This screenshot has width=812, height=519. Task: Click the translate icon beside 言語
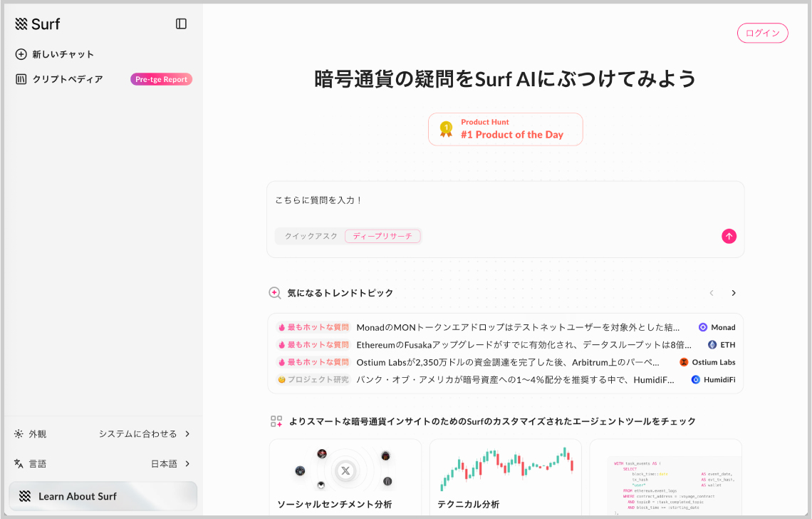click(x=19, y=463)
